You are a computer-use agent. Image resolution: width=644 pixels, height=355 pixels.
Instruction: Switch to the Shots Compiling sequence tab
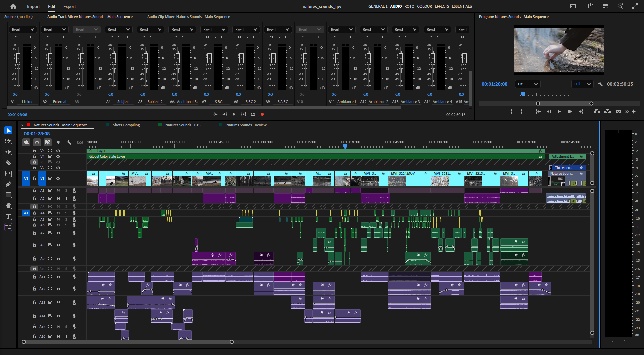point(126,125)
